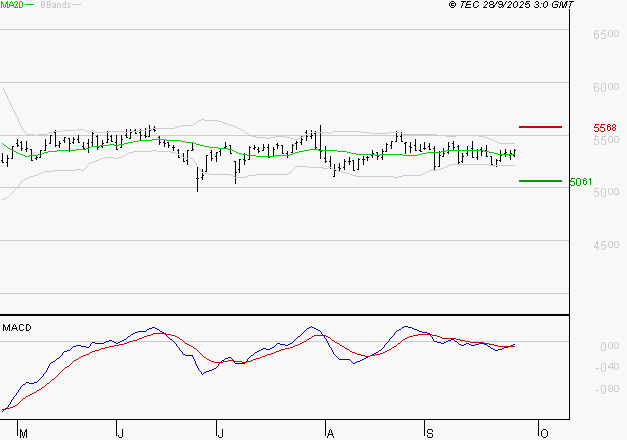Select the M month marker on time axis

click(24, 432)
